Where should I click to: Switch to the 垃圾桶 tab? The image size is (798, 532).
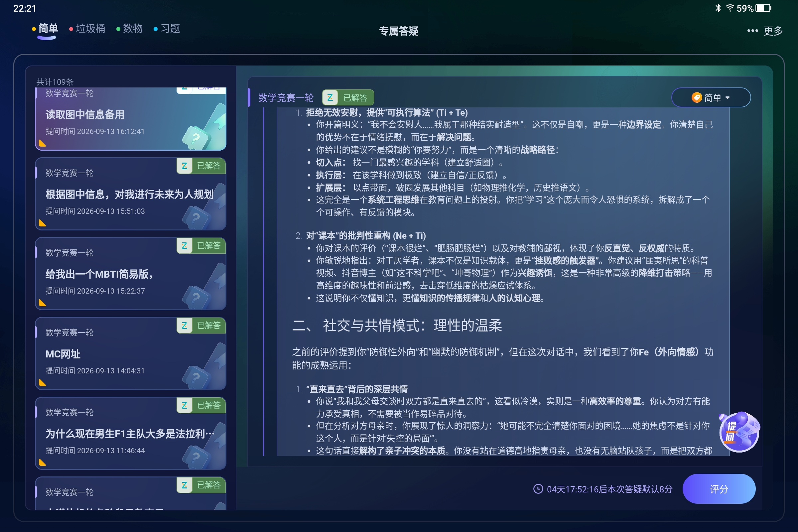tap(87, 29)
